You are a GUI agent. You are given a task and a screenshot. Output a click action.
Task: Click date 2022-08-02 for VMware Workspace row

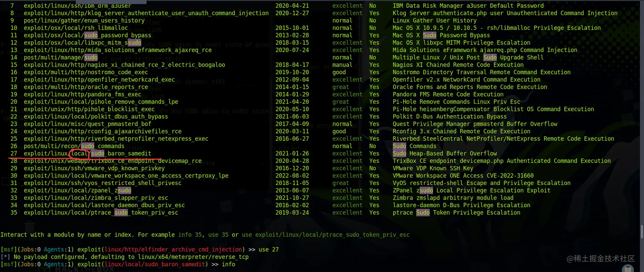[x=292, y=176]
